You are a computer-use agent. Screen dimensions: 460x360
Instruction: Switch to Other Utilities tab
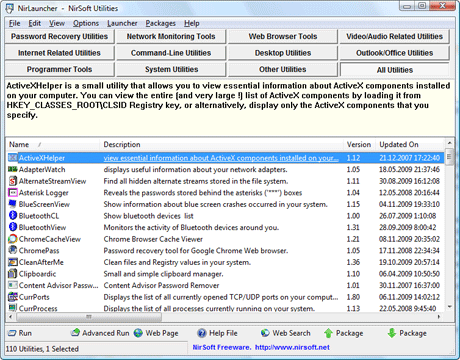(x=283, y=69)
